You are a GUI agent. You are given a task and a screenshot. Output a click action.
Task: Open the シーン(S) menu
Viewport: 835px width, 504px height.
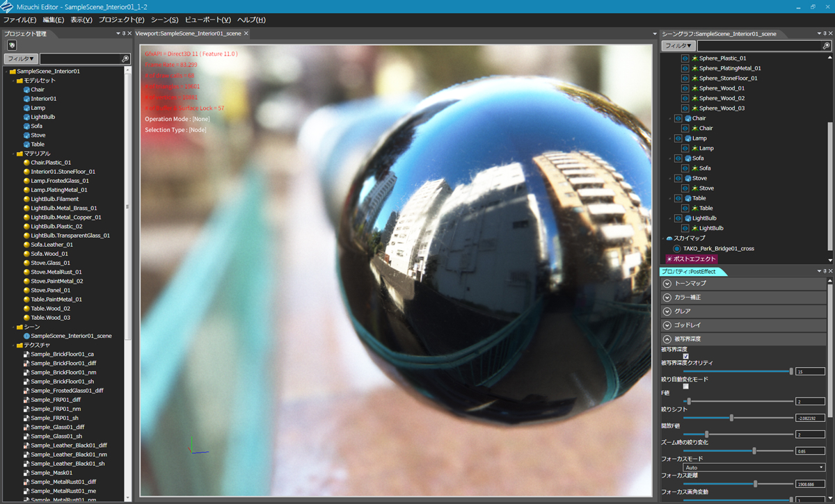(164, 20)
